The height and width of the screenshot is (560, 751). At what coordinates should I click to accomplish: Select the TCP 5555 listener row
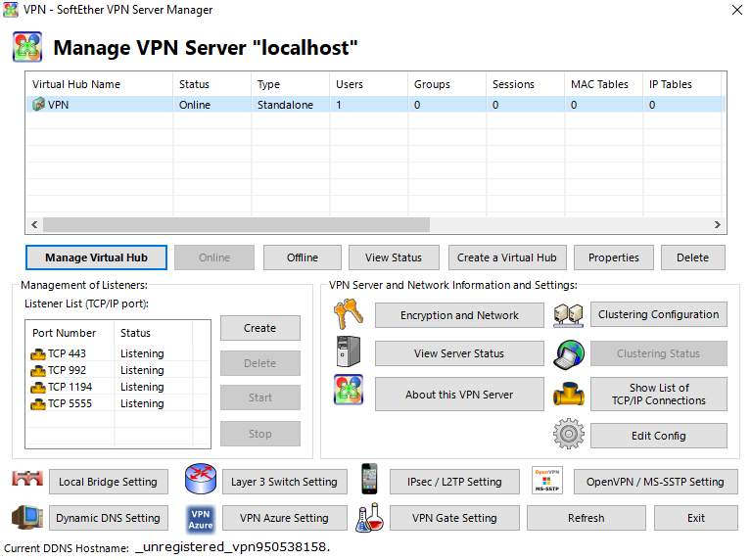pos(117,403)
